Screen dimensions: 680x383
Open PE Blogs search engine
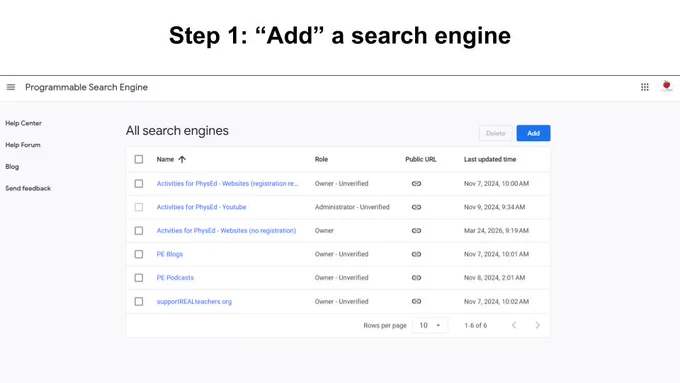(170, 254)
